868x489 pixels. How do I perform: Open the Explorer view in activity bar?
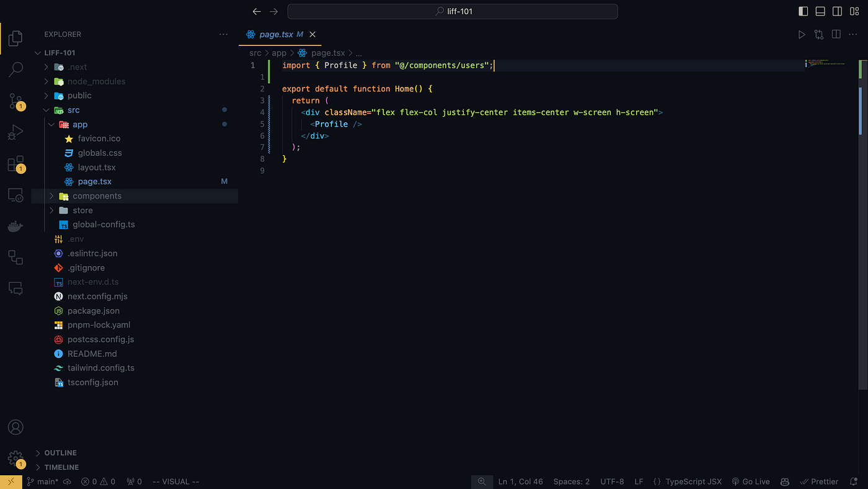point(15,38)
